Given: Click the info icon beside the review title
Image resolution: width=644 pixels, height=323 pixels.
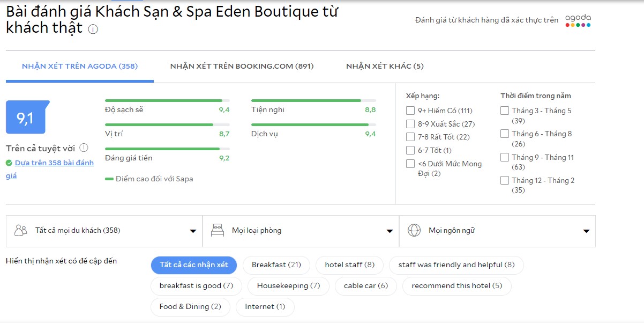Looking at the screenshot, I should (x=93, y=30).
